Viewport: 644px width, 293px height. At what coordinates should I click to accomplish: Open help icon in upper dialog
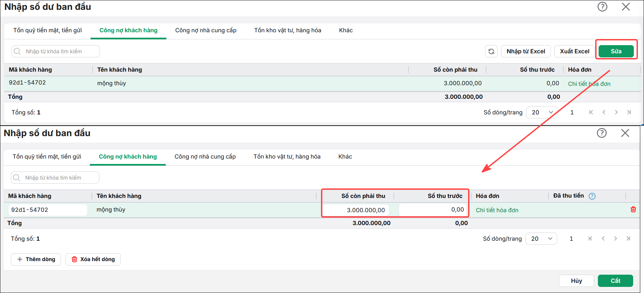point(602,7)
